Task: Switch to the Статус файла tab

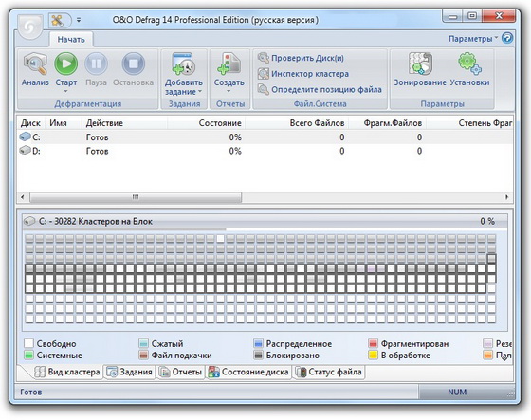Action: (x=328, y=372)
